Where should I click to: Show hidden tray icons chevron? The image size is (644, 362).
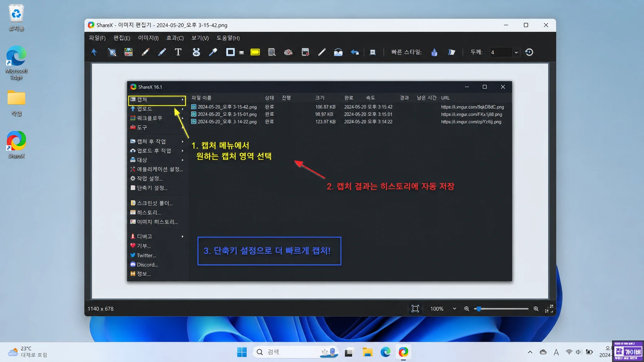click(x=530, y=352)
